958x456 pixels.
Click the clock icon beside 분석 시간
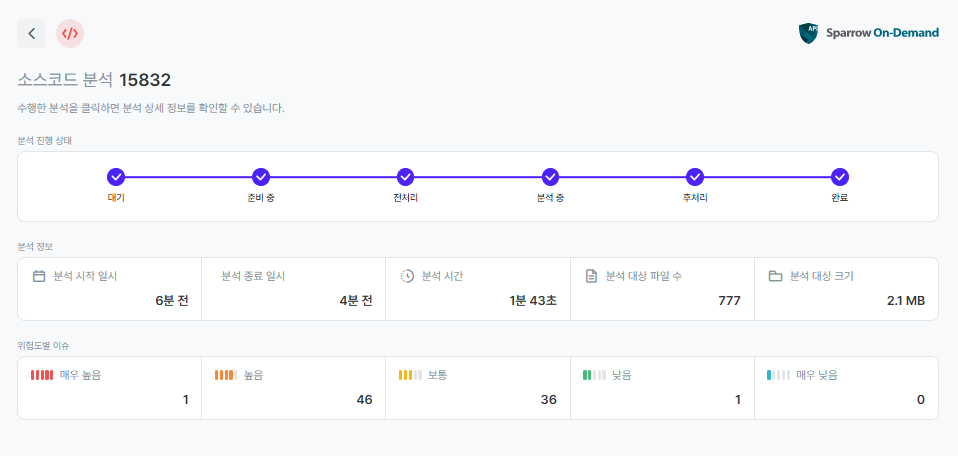407,276
